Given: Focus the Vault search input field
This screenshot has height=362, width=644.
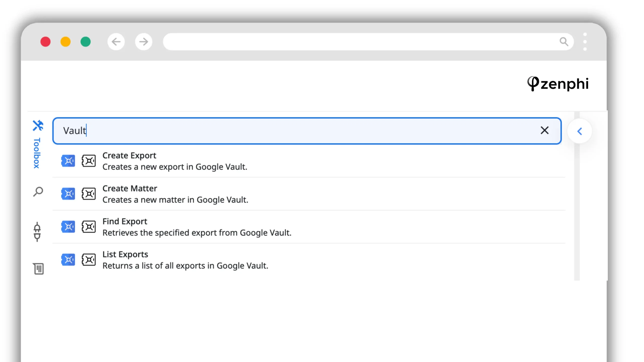Looking at the screenshot, I should pyautogui.click(x=307, y=131).
